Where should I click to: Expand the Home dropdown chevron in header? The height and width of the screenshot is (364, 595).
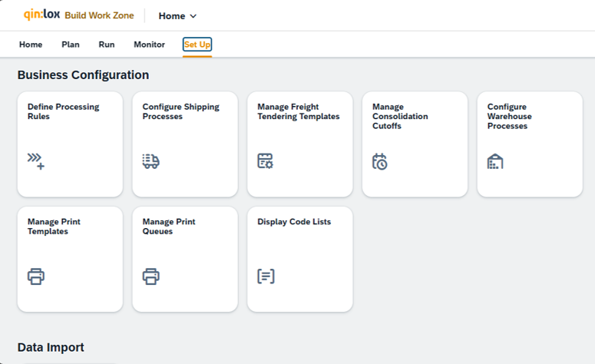[193, 16]
